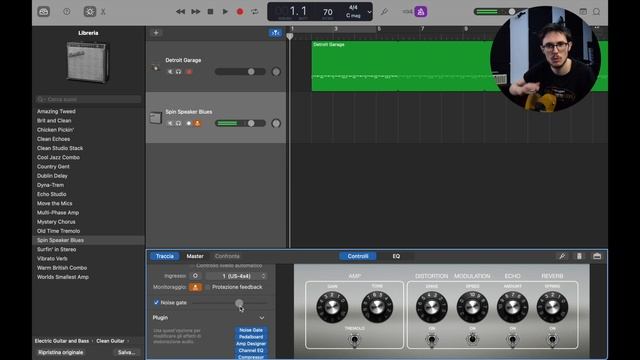Switch to the EQ tab
This screenshot has height=360, width=640.
pyautogui.click(x=396, y=256)
